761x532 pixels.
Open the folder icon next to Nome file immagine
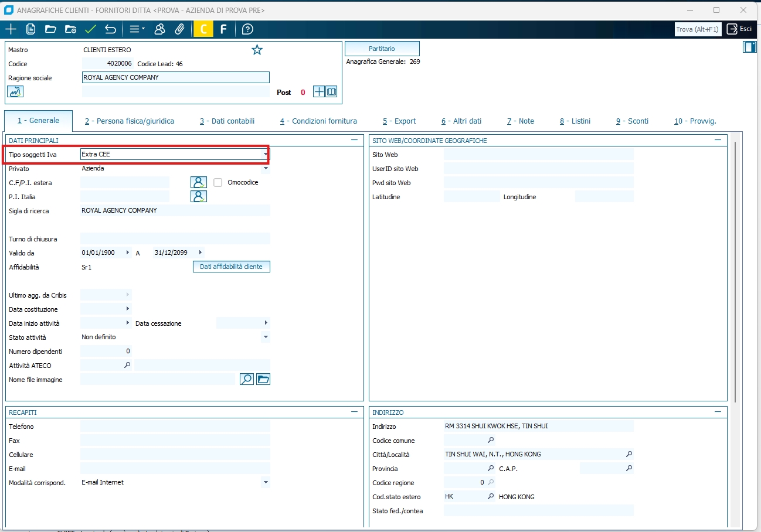[263, 380]
